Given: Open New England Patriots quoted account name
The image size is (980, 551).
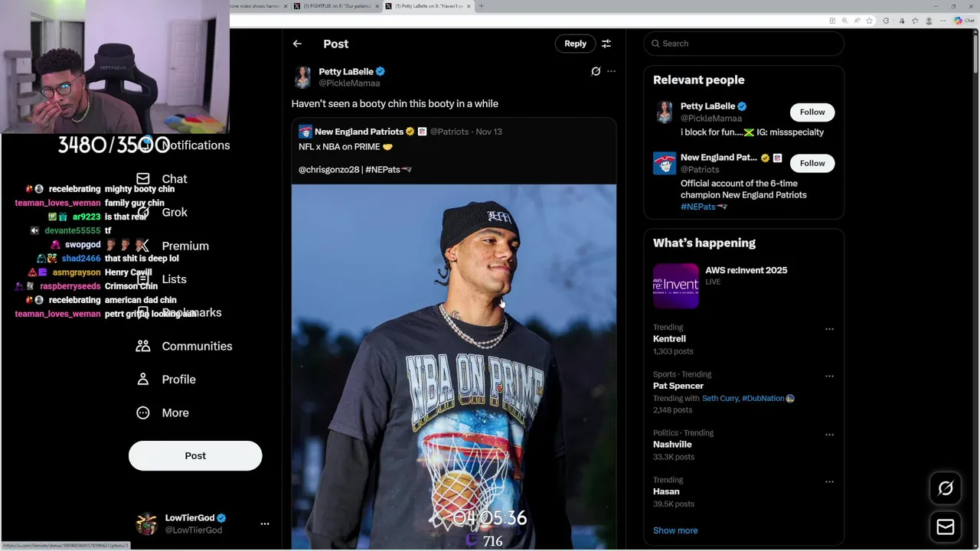Looking at the screenshot, I should tap(359, 132).
